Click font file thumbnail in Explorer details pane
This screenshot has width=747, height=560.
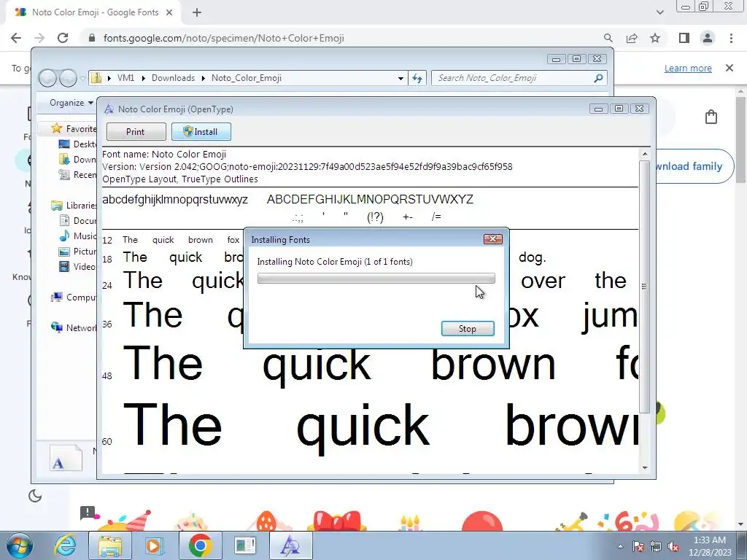pyautogui.click(x=66, y=458)
